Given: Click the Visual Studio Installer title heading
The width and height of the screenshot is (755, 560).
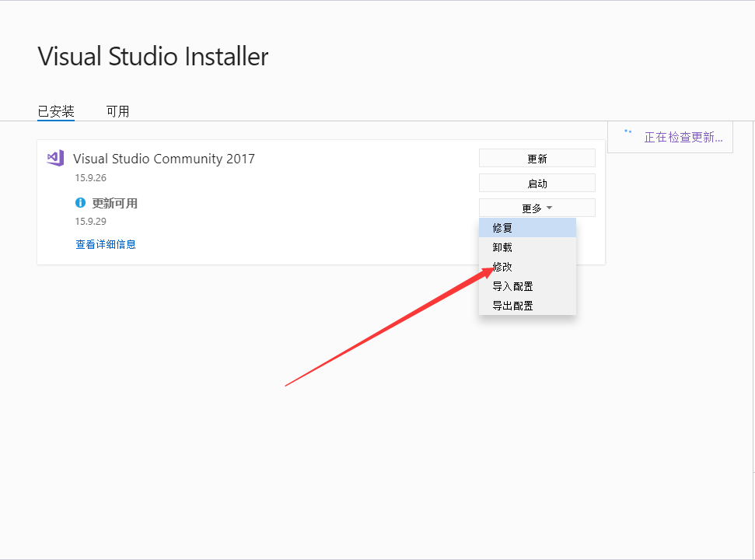Looking at the screenshot, I should [x=153, y=56].
